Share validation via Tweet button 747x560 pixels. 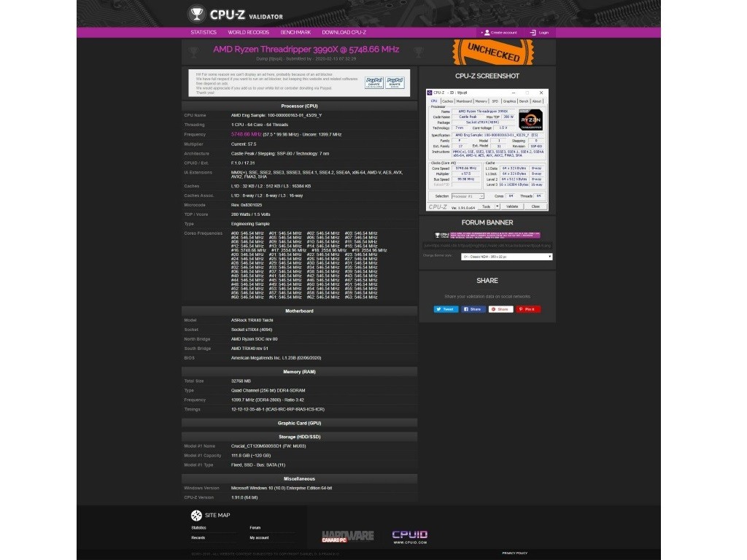tap(446, 309)
